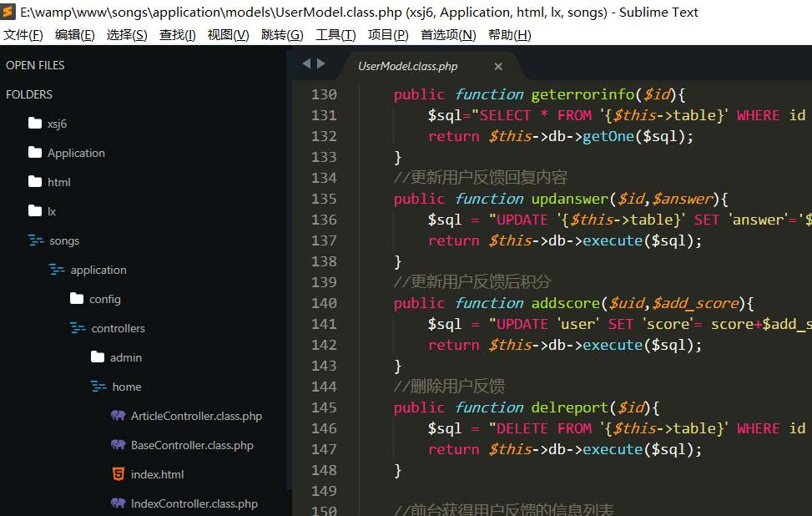Click the comment //更新用户反馈后积分

click(x=472, y=282)
